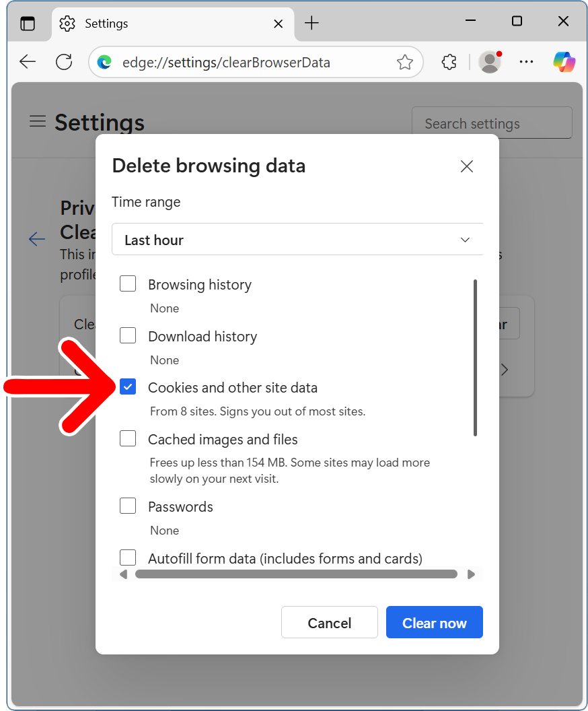588x711 pixels.
Task: Enable the Browsing history checkbox
Action: click(128, 283)
